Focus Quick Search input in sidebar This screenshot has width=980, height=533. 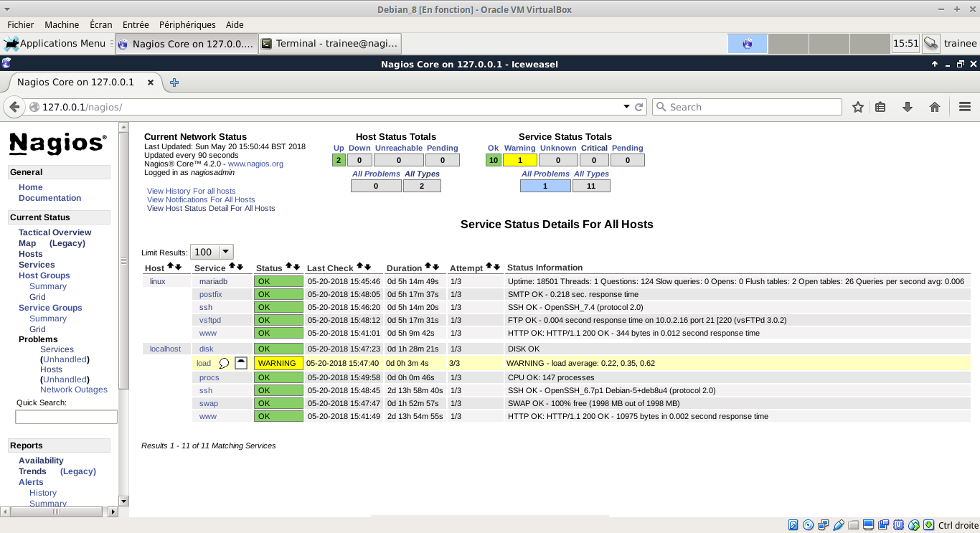[66, 417]
